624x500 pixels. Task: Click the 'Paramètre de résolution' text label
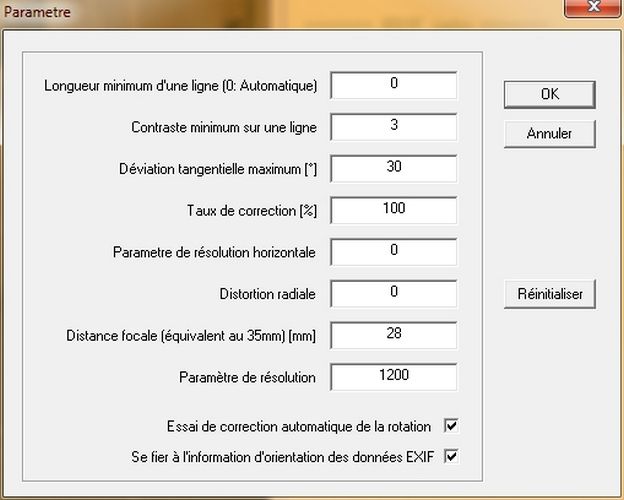(x=248, y=378)
